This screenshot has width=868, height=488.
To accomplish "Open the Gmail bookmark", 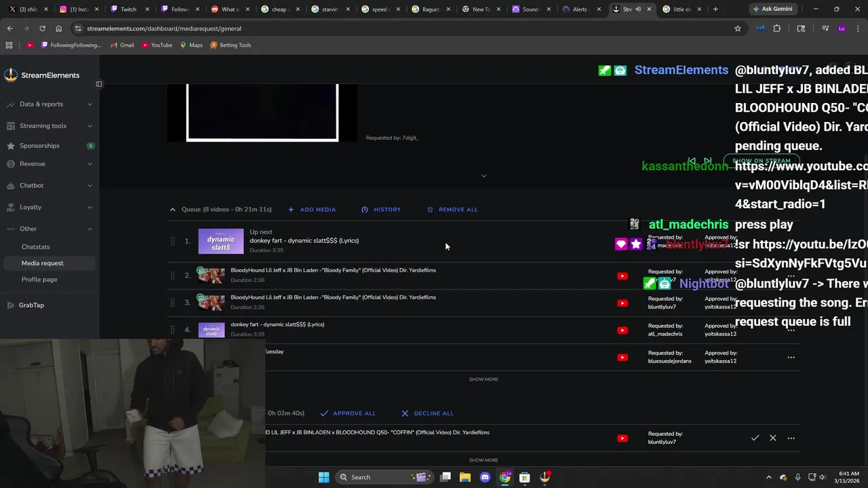I will [x=122, y=45].
